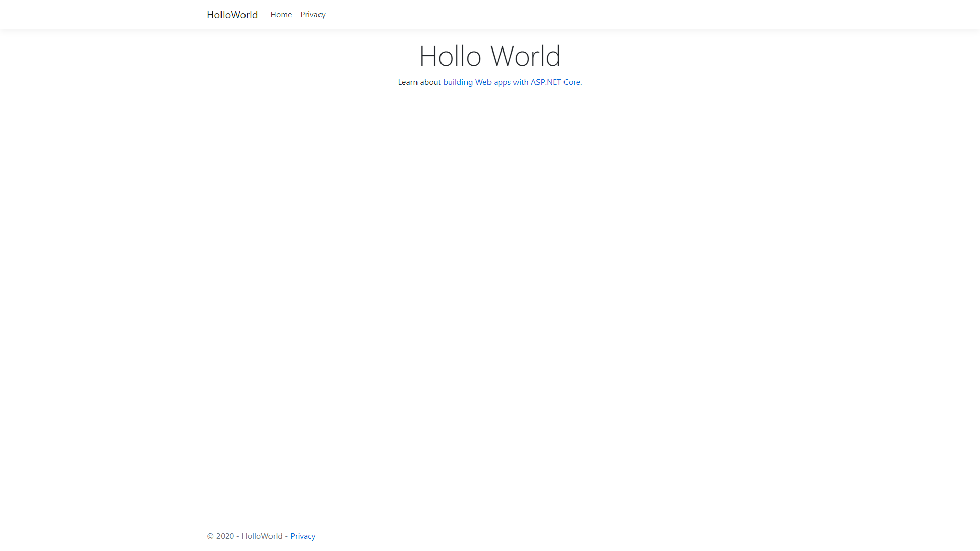Image resolution: width=980 pixels, height=551 pixels.
Task: Click ASP.NET Core in the link
Action: 555,82
